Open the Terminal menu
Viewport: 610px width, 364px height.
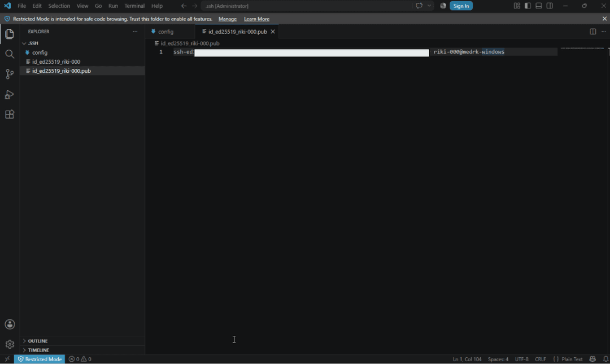click(134, 6)
